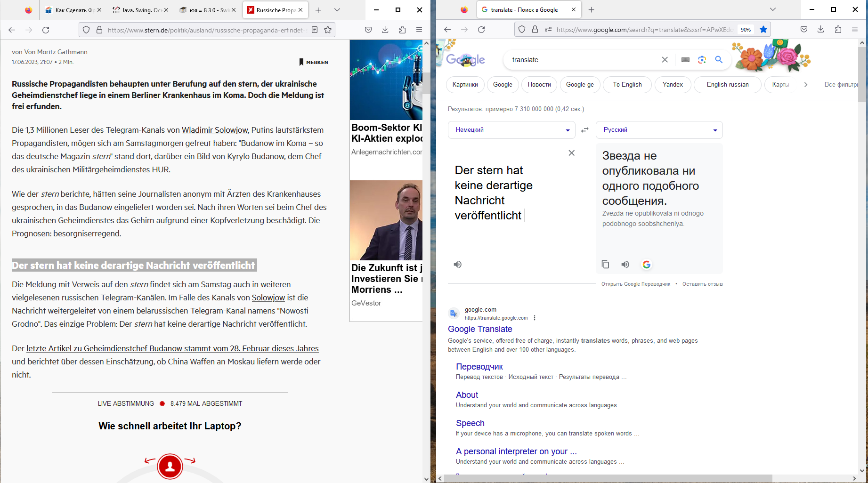
Task: Swap source and target languages
Action: (x=585, y=130)
